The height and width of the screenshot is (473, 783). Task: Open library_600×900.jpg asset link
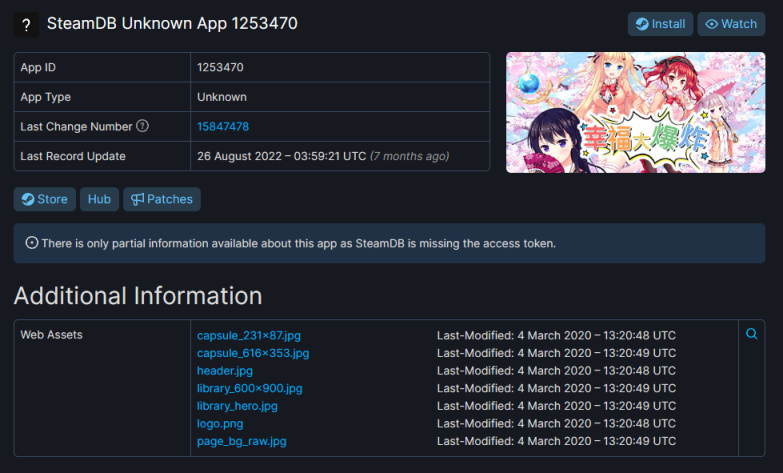250,388
